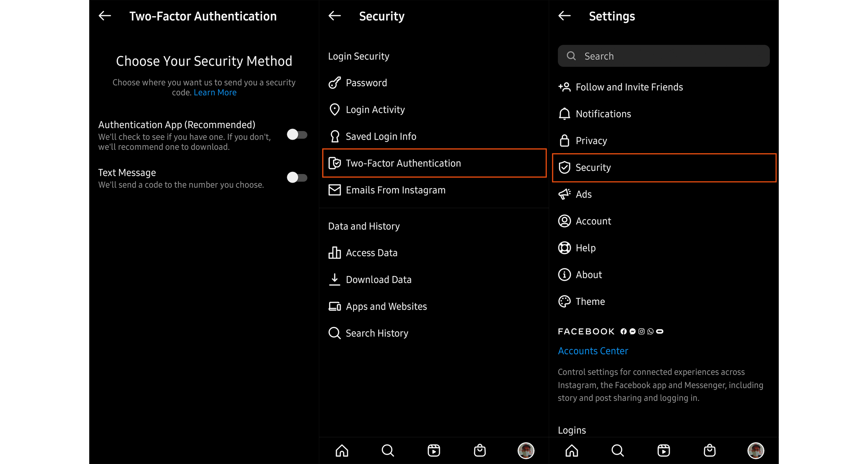
Task: Open profile avatar in Settings bottom bar
Action: [755, 450]
